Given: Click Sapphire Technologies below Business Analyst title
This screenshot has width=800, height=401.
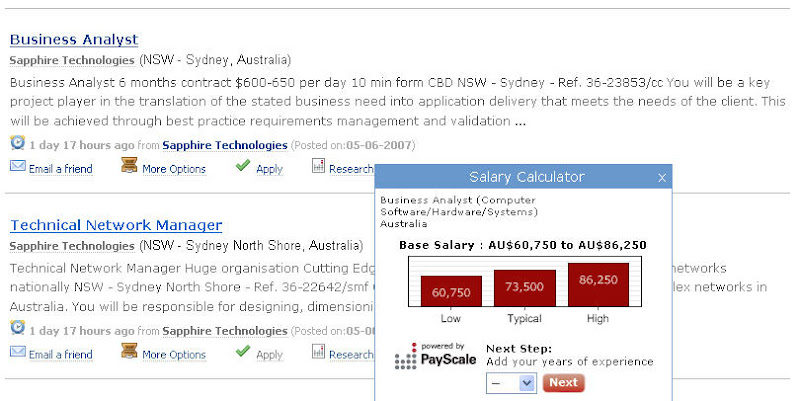Looking at the screenshot, I should (x=72, y=60).
